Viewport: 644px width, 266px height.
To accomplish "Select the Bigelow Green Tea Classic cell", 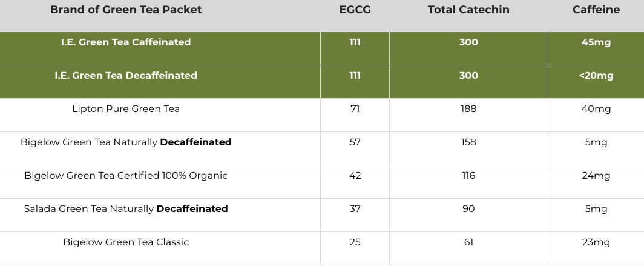I will [x=126, y=242].
